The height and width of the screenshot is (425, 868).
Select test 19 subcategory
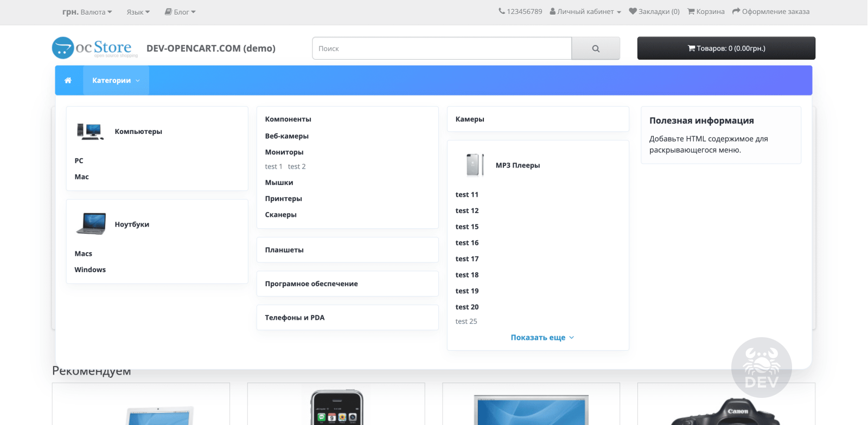467,291
